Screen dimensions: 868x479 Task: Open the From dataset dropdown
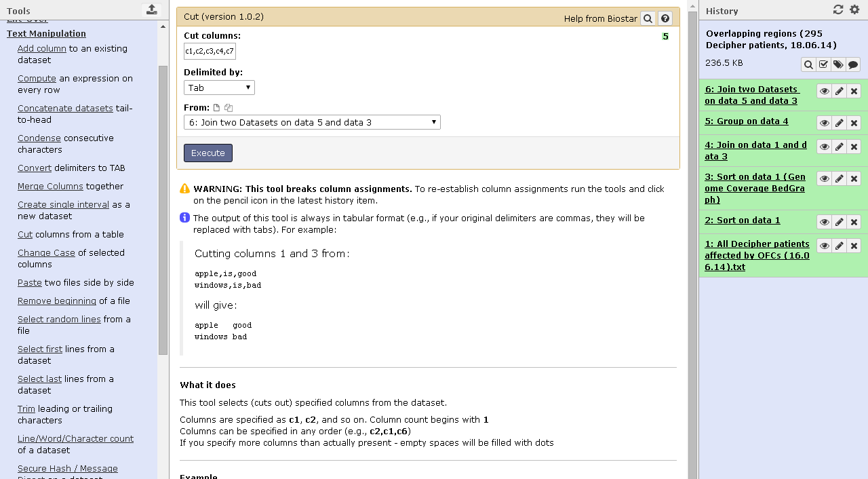312,122
